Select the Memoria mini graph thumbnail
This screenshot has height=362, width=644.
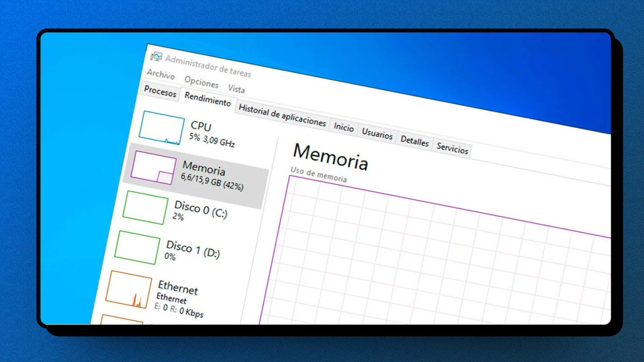[x=153, y=168]
